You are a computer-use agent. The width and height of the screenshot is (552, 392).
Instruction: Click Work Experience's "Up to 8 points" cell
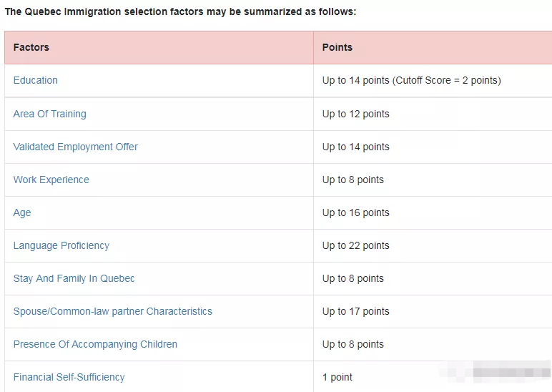pyautogui.click(x=353, y=180)
